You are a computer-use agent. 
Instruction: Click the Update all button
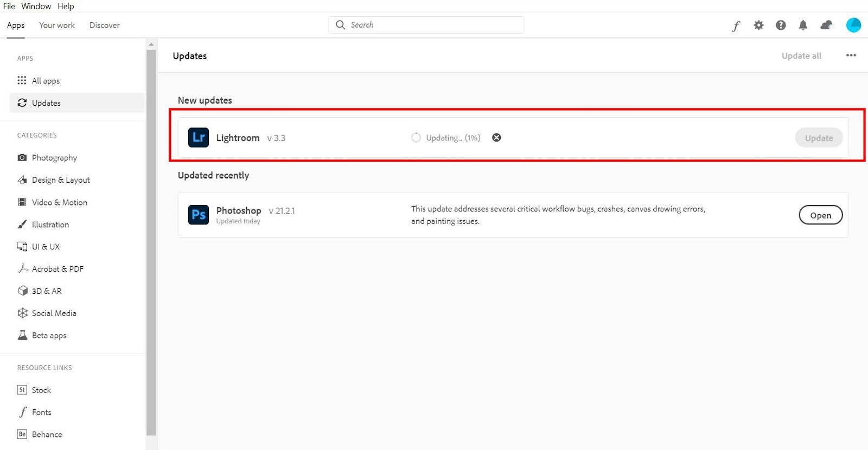click(801, 55)
